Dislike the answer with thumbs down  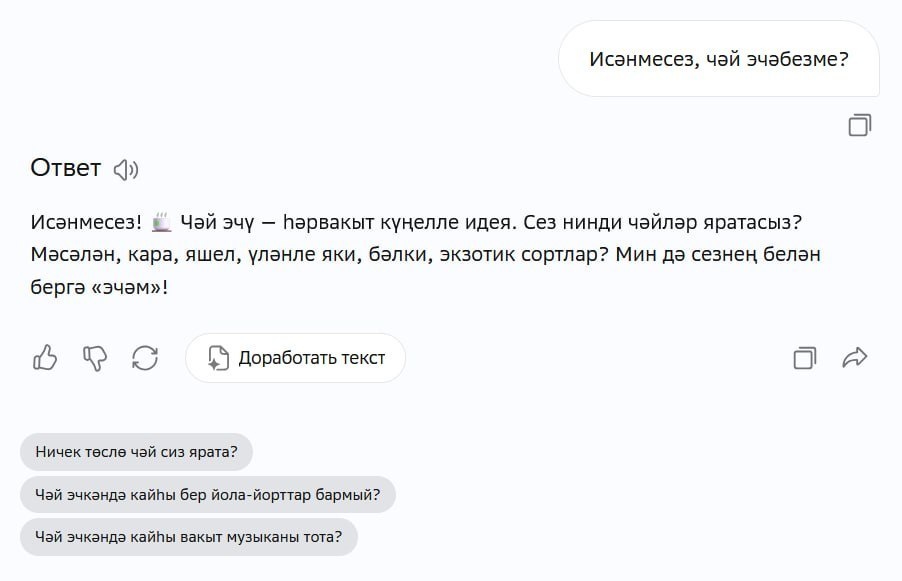coord(95,358)
